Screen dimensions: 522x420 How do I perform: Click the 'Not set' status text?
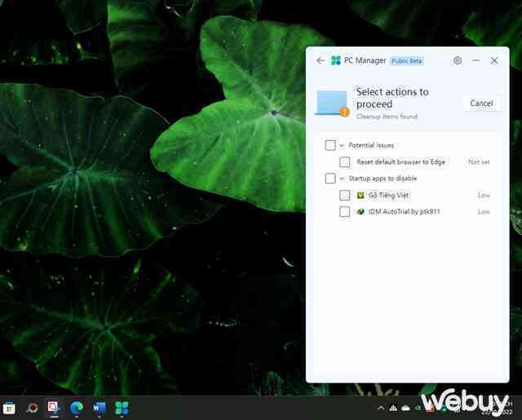pos(479,162)
